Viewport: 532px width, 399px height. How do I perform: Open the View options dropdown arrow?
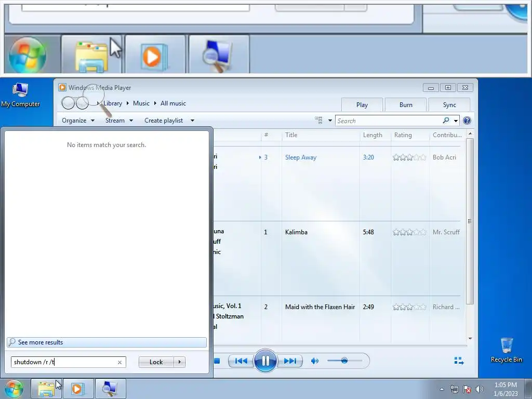point(330,121)
